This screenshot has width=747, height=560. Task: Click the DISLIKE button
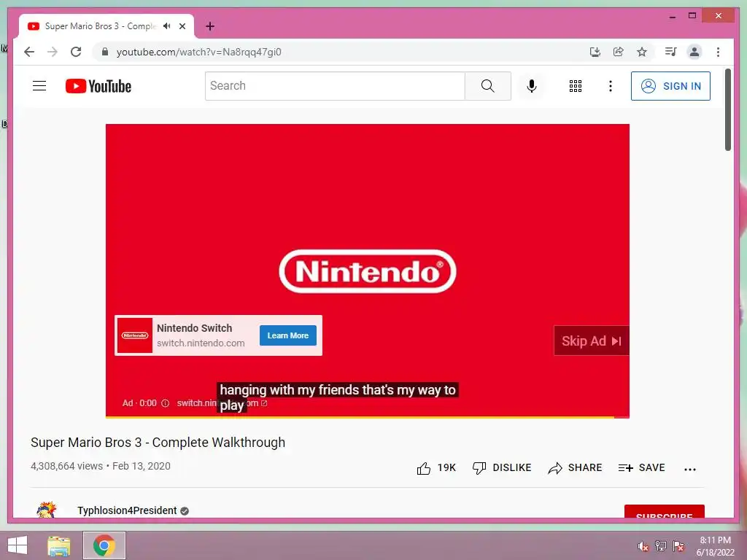click(x=502, y=468)
